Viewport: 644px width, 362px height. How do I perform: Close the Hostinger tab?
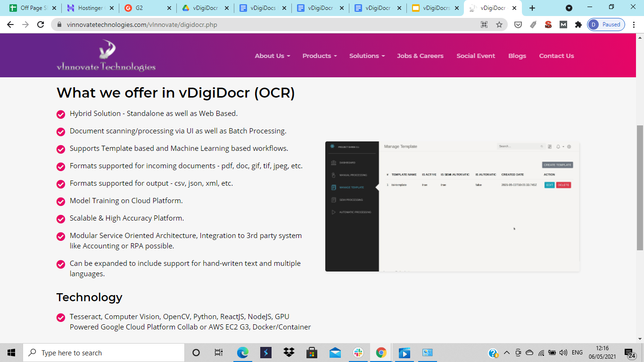pos(112,8)
